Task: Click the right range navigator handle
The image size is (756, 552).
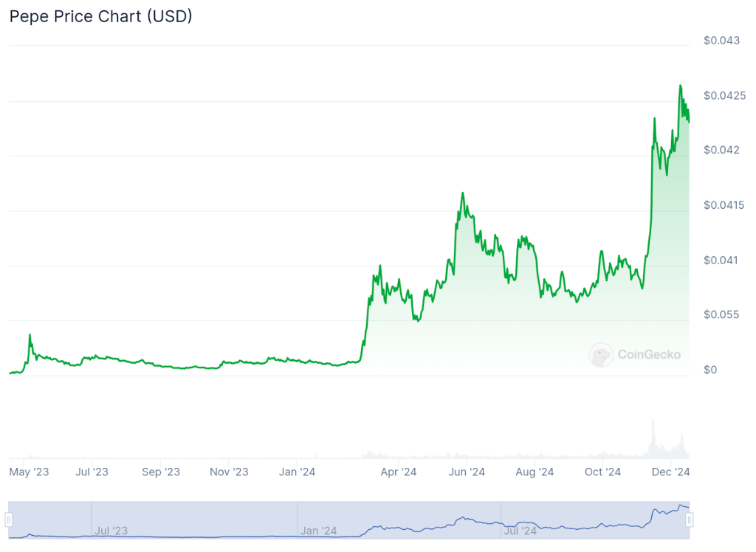Action: click(689, 520)
